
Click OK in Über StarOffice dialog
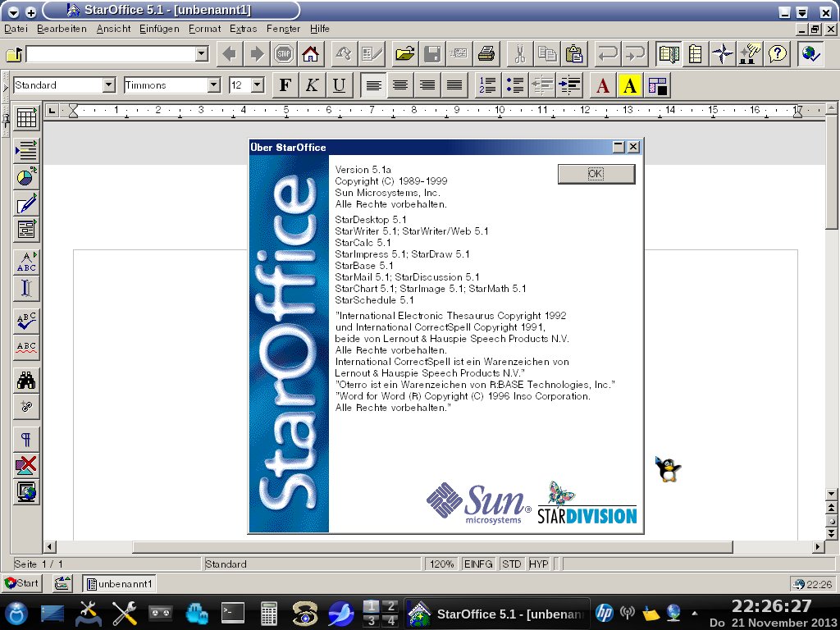(x=596, y=174)
